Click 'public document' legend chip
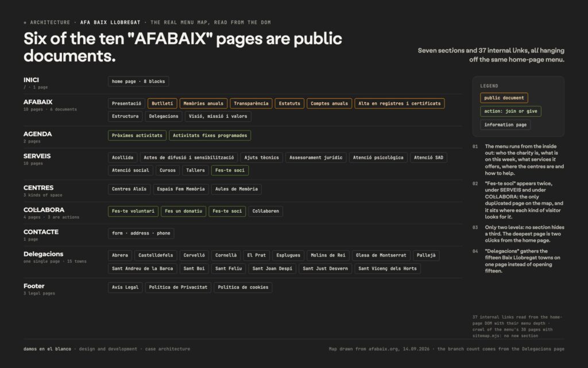This screenshot has width=588, height=368. click(x=504, y=98)
